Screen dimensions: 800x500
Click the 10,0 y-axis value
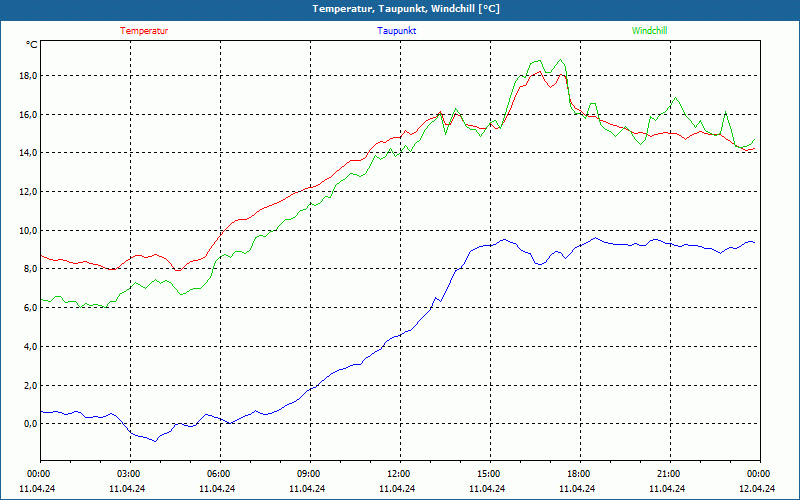29,231
